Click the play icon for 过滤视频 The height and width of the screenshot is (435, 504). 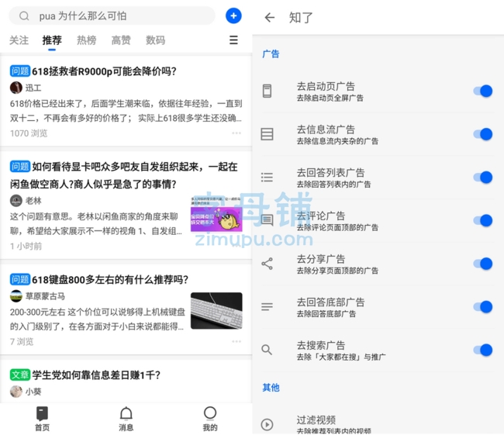coord(267,425)
